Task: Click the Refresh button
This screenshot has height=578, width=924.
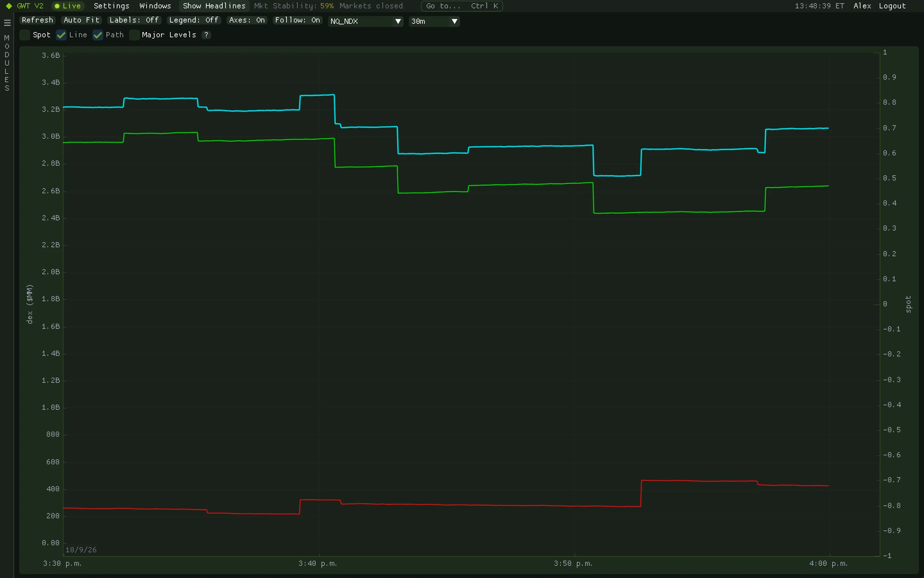Action: pos(38,20)
